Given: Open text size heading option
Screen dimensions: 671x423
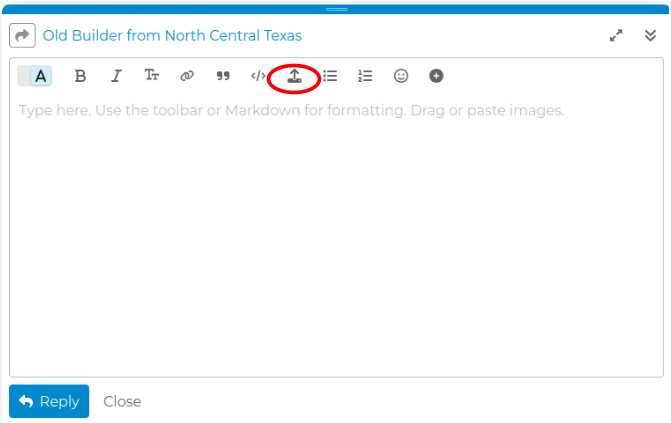Looking at the screenshot, I should [151, 75].
